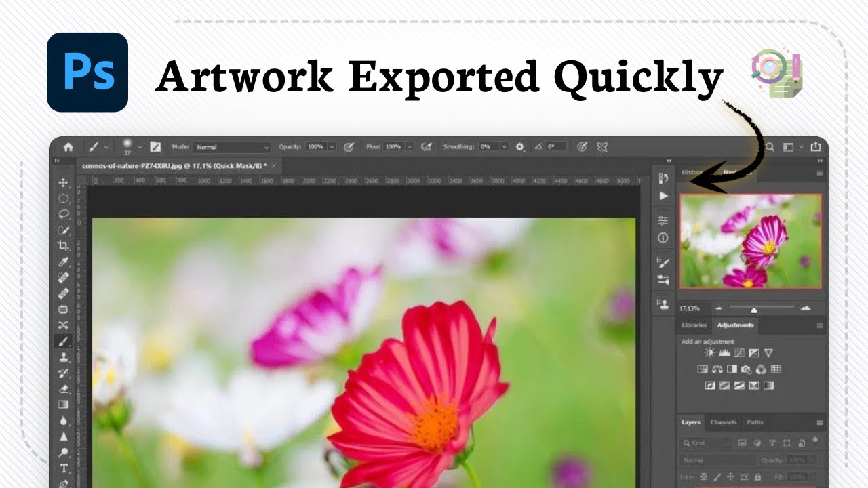This screenshot has height=488, width=868.
Task: Open the Layers panel menu
Action: [819, 422]
